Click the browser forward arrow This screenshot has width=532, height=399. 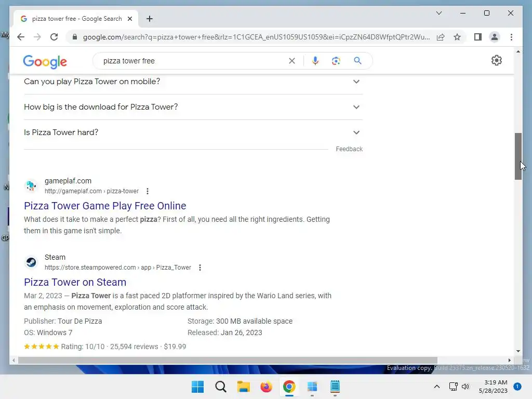point(37,37)
